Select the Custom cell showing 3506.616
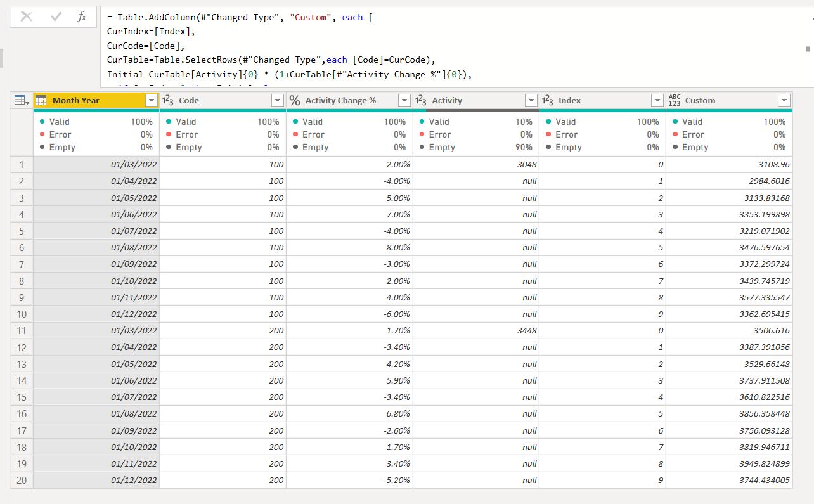Image resolution: width=814 pixels, height=504 pixels. (x=729, y=330)
